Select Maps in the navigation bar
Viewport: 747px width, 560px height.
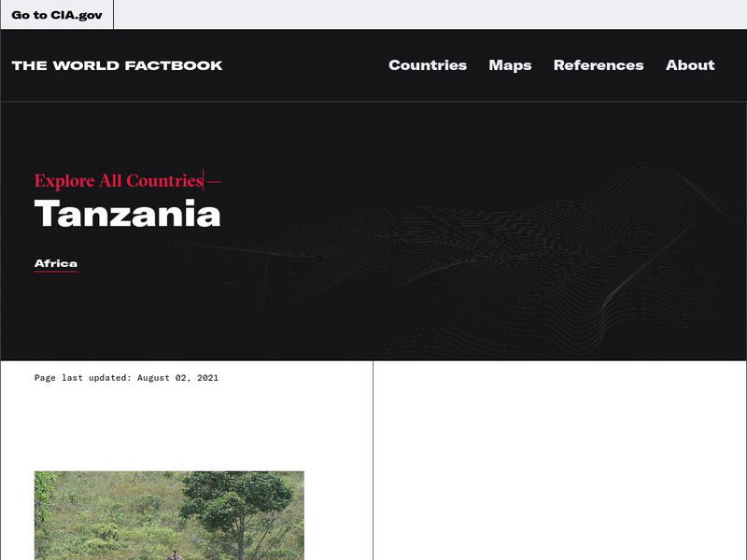510,65
